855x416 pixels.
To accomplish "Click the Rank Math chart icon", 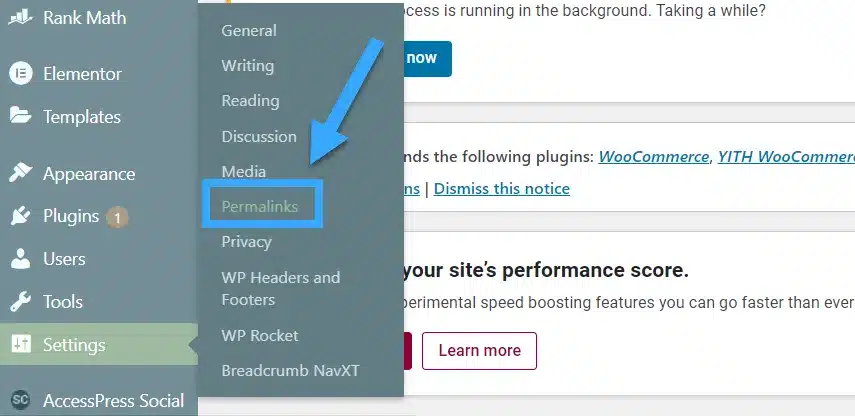I will point(20,19).
